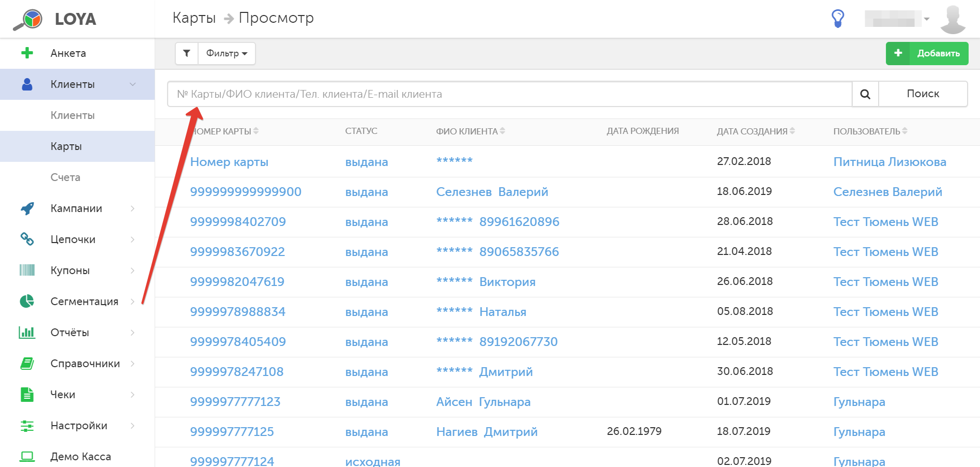Click the Поиск button
The width and height of the screenshot is (980, 467).
tap(923, 94)
